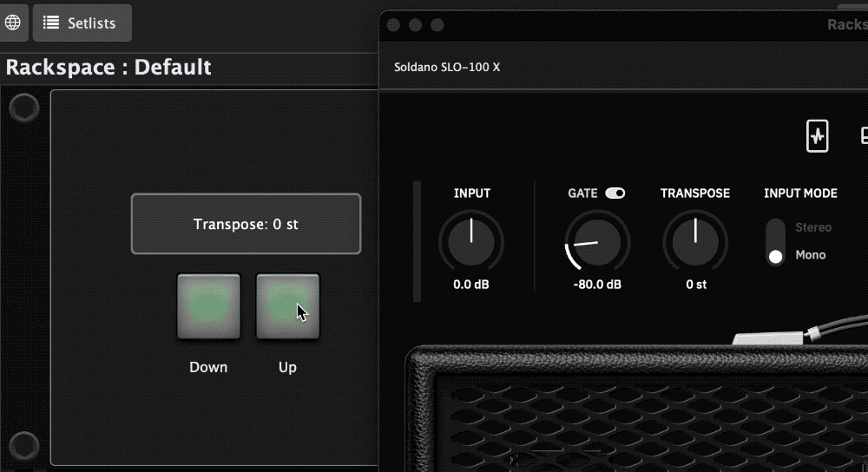The width and height of the screenshot is (868, 472).
Task: Click the top-left rack screw
Action: pos(23,108)
